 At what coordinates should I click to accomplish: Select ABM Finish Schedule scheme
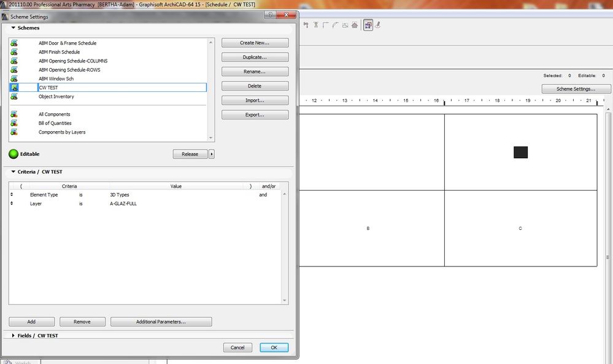click(x=59, y=52)
